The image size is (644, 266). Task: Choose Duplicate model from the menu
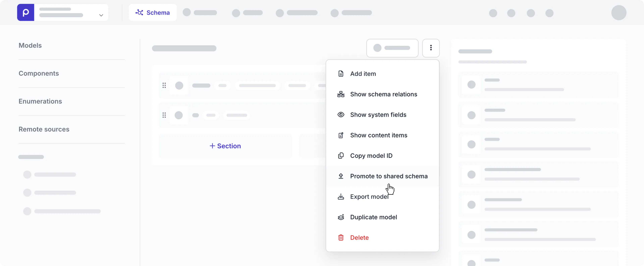tap(373, 217)
